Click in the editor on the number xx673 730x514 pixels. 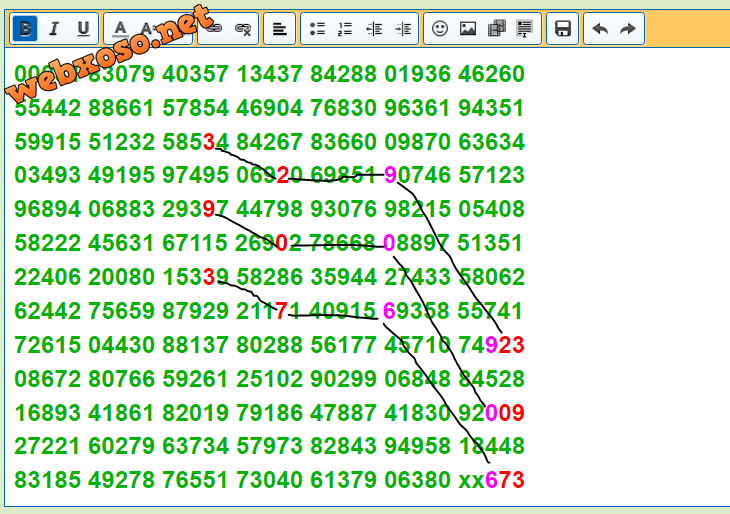pyautogui.click(x=491, y=481)
